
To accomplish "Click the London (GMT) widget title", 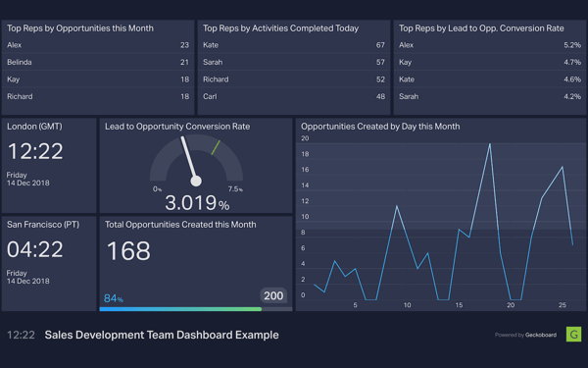I will coord(34,127).
